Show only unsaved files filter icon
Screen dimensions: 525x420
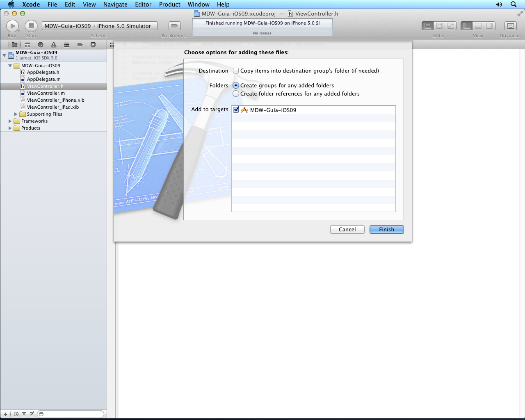point(32,414)
